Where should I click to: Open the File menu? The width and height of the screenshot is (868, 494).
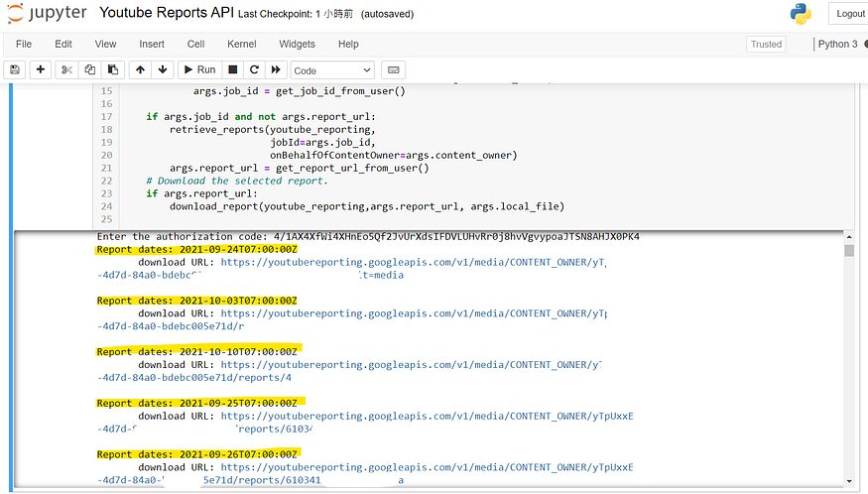coord(24,44)
